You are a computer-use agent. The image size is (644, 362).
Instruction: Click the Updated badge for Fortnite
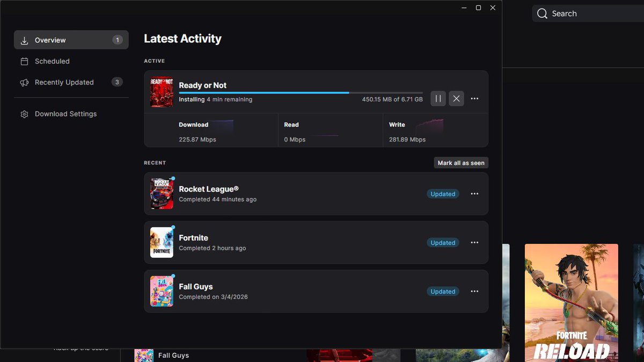[443, 243]
